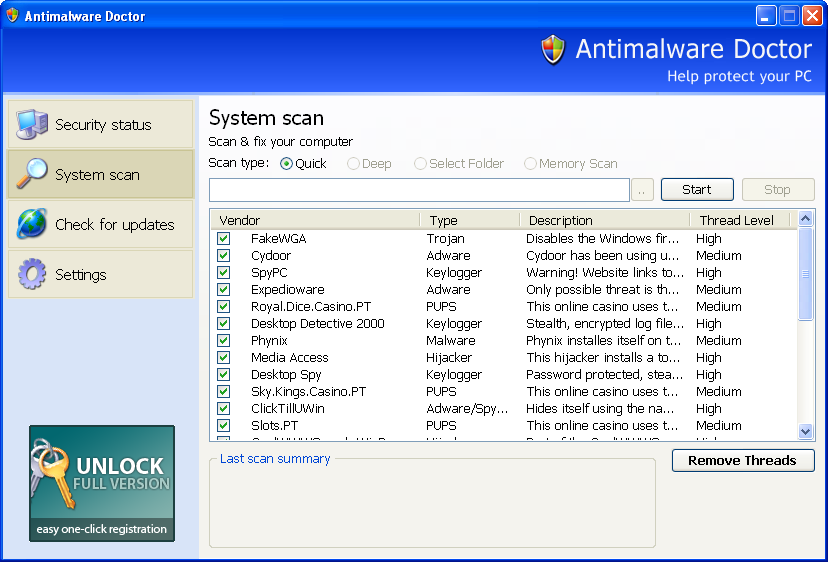Select the FakeWGA vendor name
828x562 pixels.
[x=279, y=239]
